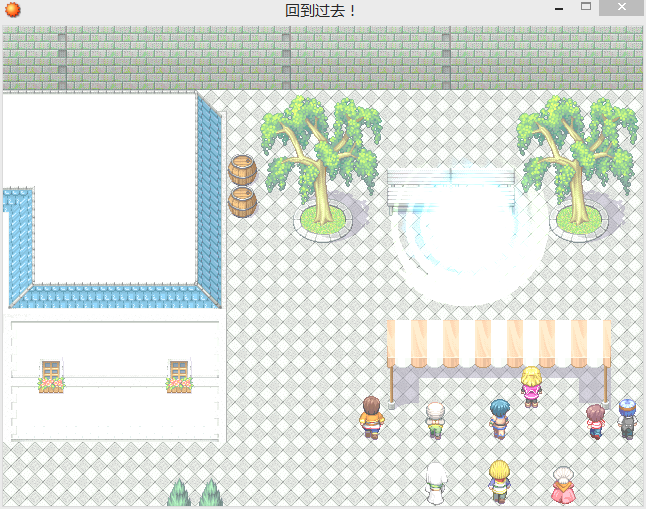The width and height of the screenshot is (646, 509).
Task: Click the character wearing the blue hat
Action: click(x=627, y=419)
